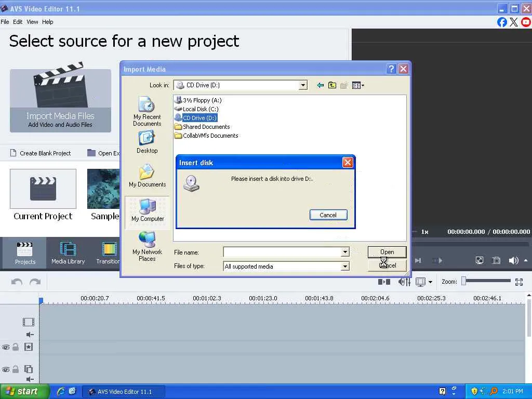Select CollabVM's Documents folder
The height and width of the screenshot is (399, 532).
pos(206,136)
